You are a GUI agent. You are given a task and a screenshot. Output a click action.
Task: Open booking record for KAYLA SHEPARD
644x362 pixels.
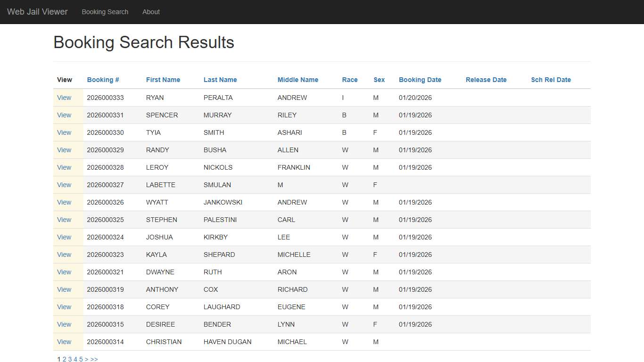[x=64, y=255]
